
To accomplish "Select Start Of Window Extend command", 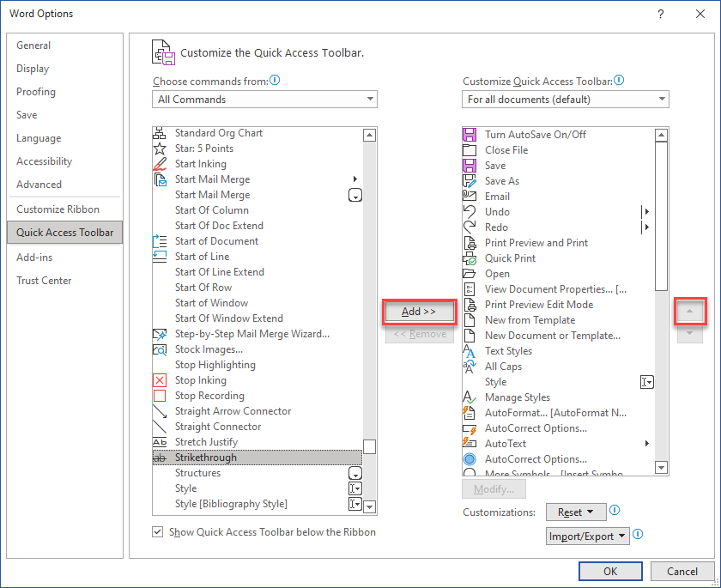I will tap(257, 318).
